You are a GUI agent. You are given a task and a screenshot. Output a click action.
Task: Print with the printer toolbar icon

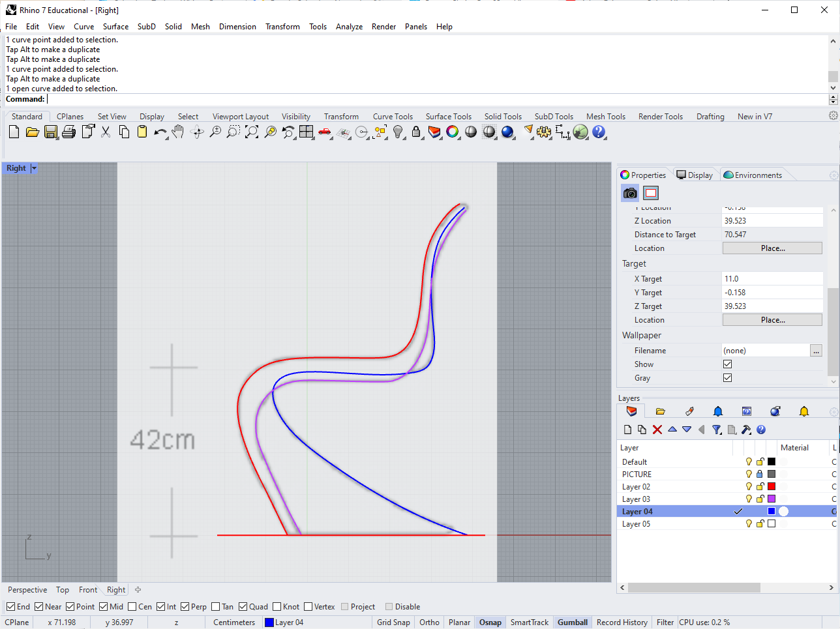[68, 132]
